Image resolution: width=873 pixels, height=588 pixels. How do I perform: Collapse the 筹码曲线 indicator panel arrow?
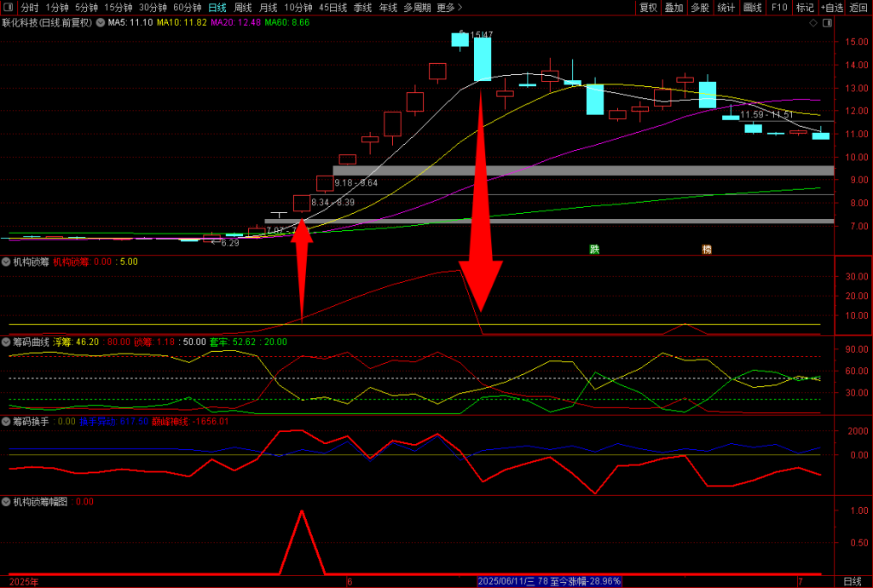point(6,341)
